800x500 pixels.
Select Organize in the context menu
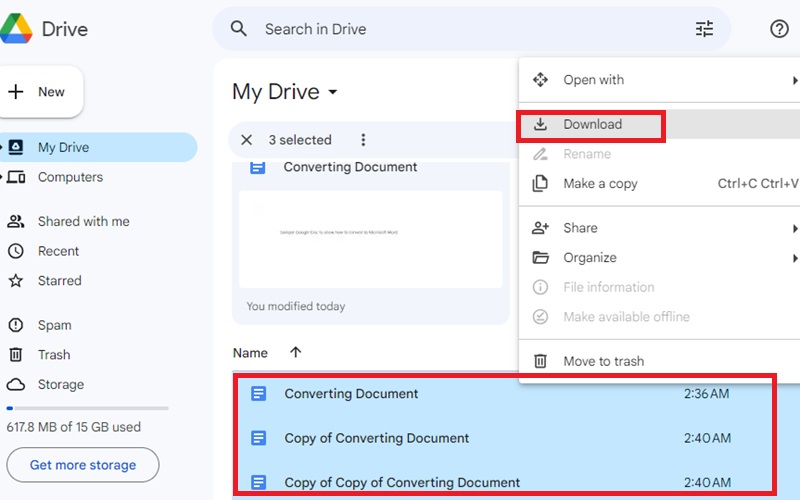pyautogui.click(x=659, y=257)
